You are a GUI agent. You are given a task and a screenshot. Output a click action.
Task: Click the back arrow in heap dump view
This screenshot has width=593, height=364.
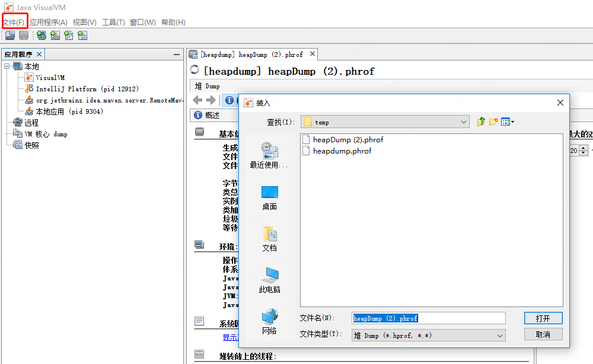click(197, 100)
